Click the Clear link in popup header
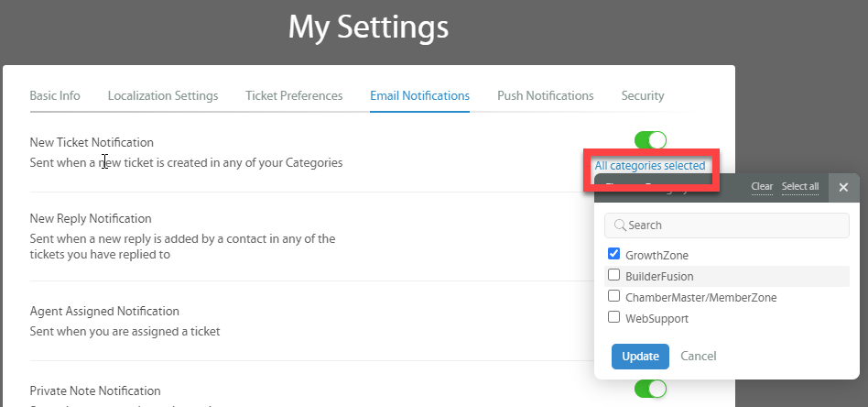 point(762,187)
